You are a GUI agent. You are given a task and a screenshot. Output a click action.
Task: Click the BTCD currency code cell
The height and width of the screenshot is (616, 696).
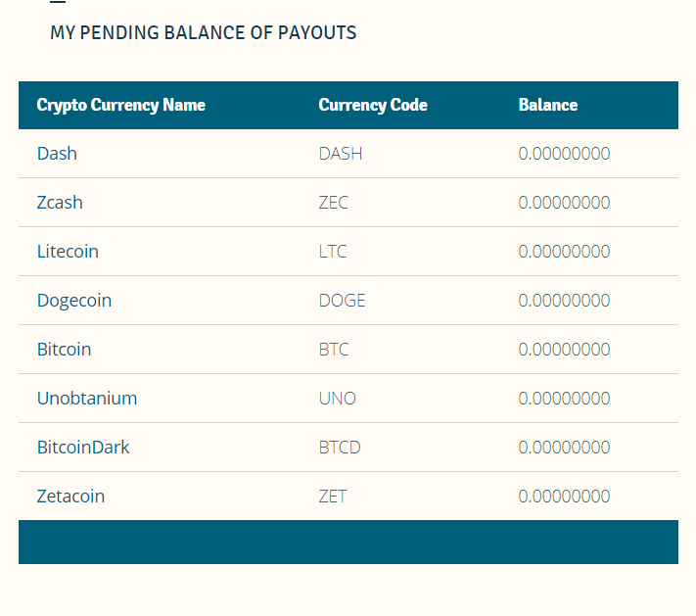[x=340, y=448]
